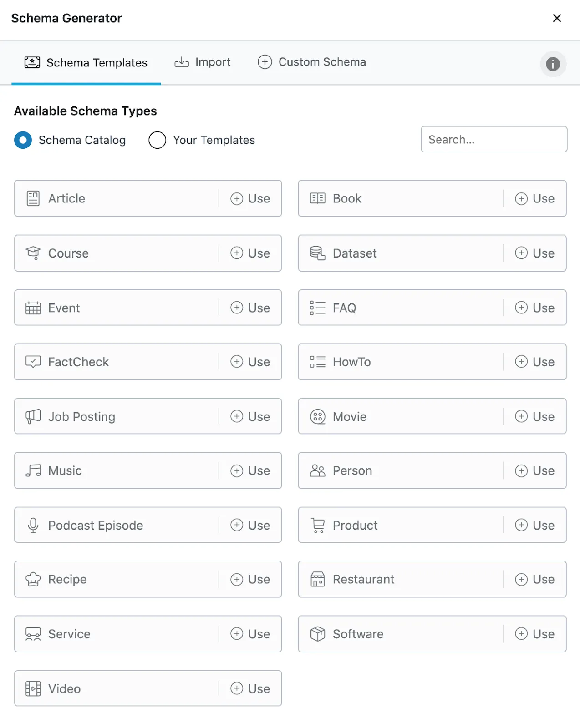Click the Product cart icon
The height and width of the screenshot is (728, 580).
(x=318, y=525)
